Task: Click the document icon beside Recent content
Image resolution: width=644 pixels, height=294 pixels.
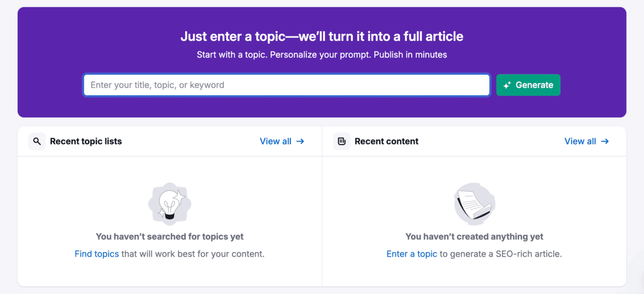Action: point(341,141)
